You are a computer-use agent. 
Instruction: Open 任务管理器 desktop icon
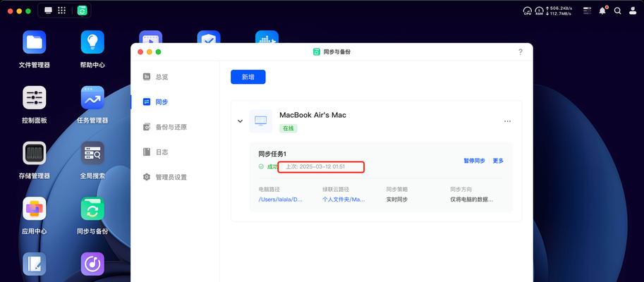click(92, 98)
